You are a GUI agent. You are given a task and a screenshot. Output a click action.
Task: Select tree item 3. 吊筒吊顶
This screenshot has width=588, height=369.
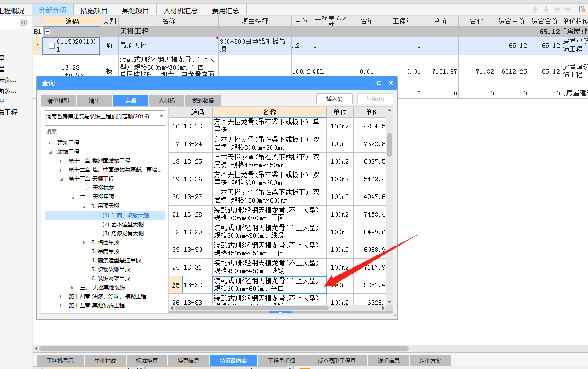point(105,251)
